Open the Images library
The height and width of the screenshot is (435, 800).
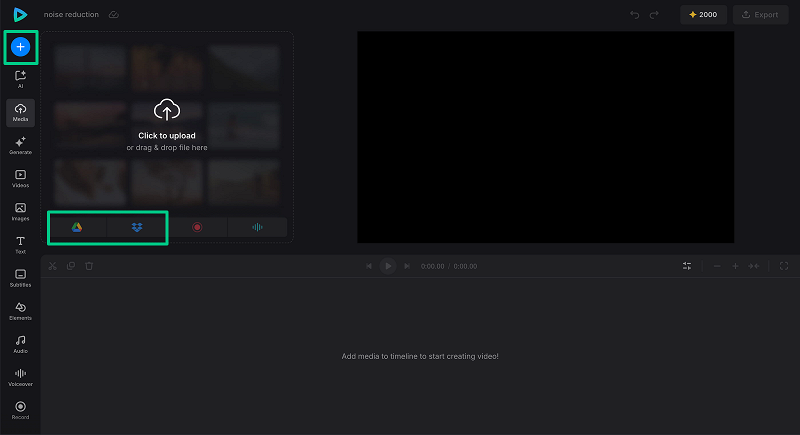(x=20, y=212)
